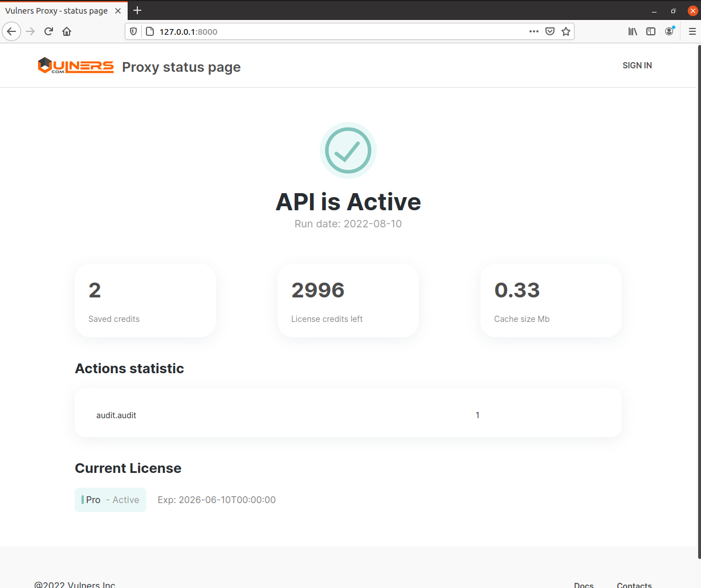Viewport: 701px width, 588px height.
Task: Click the Vulners logo in the page header
Action: 75,65
